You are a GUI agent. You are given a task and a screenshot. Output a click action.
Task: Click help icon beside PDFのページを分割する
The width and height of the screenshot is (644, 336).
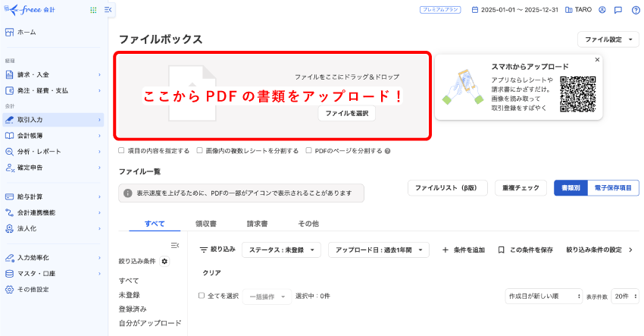point(388,151)
